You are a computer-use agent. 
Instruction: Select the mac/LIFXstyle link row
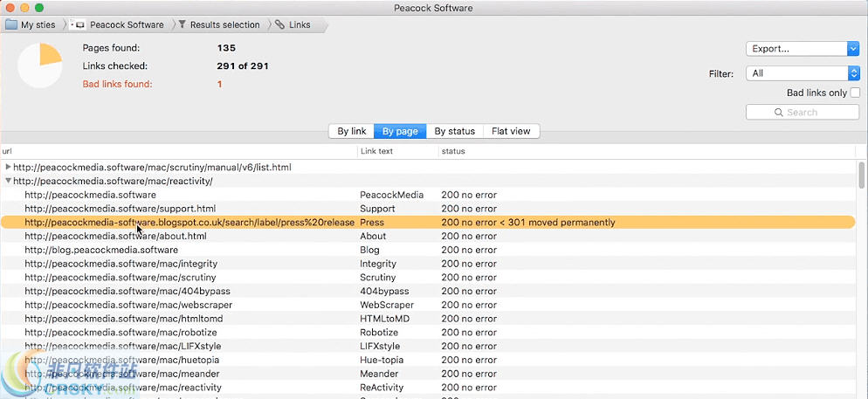coord(429,347)
